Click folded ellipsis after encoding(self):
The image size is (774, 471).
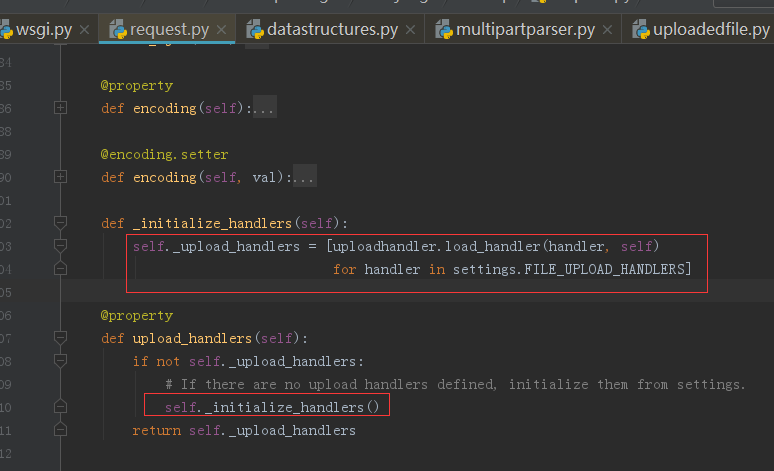coord(265,108)
